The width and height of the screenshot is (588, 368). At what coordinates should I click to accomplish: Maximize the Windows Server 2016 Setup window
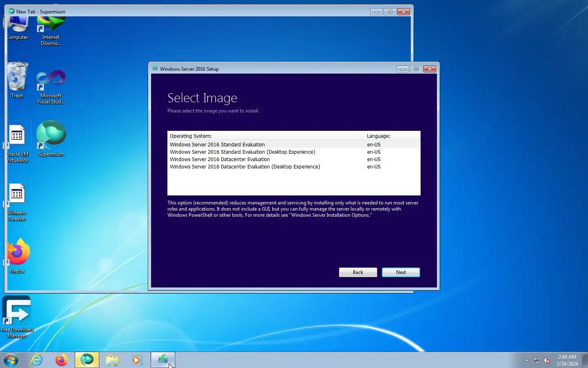[x=416, y=69]
